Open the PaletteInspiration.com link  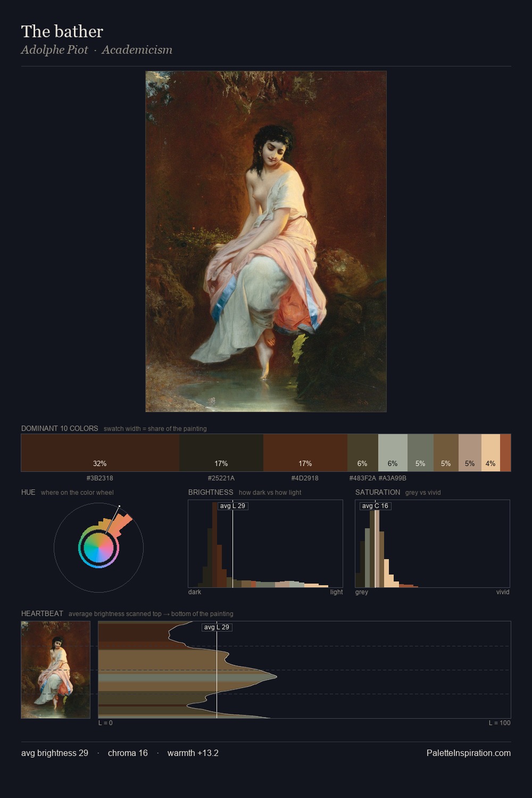(x=469, y=753)
